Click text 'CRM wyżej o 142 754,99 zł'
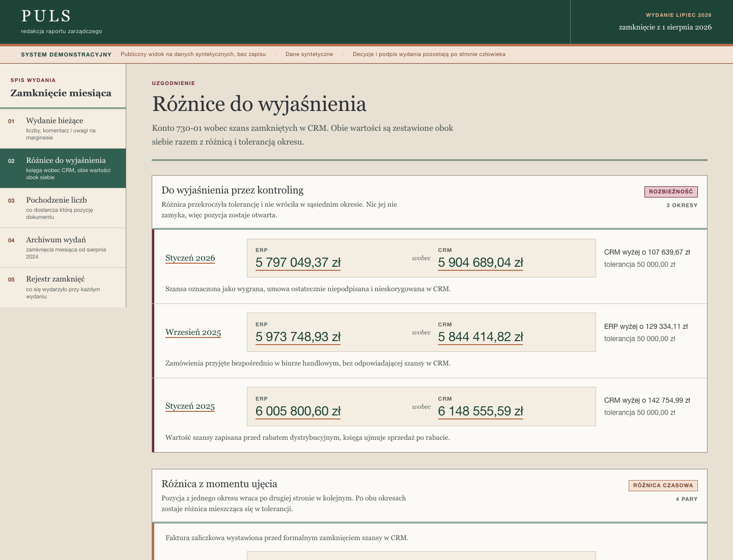Screen dimensions: 733x560 tap(647, 400)
